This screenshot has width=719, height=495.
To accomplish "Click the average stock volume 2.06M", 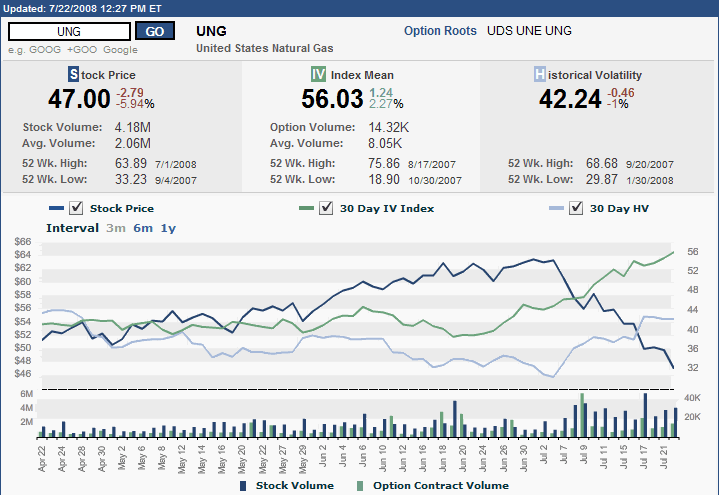I will coord(133,143).
